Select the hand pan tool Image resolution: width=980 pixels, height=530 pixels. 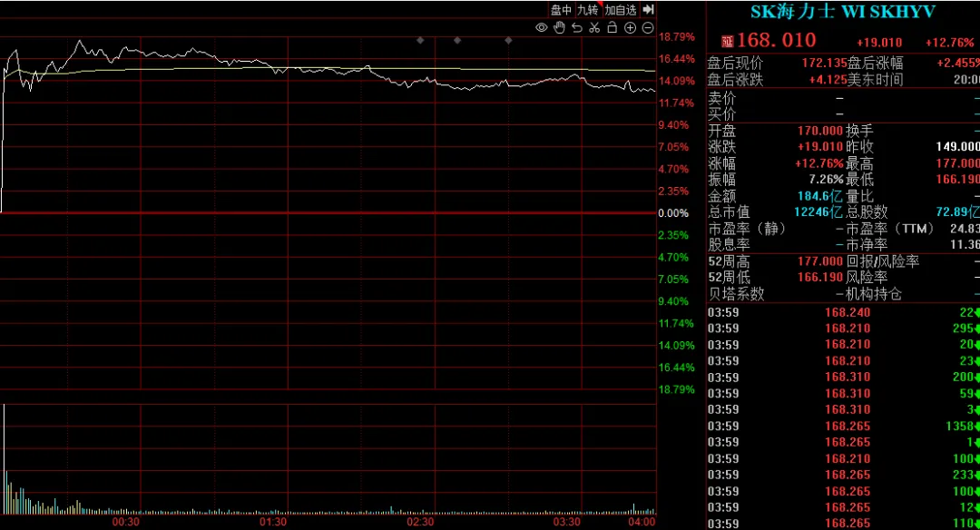(x=559, y=27)
